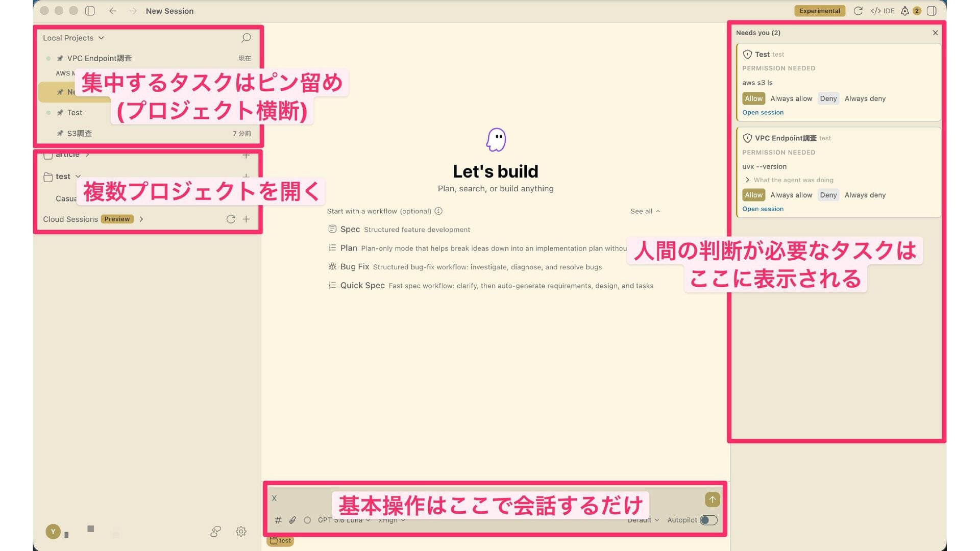
Task: Click the refresh icon in title bar
Action: point(858,11)
